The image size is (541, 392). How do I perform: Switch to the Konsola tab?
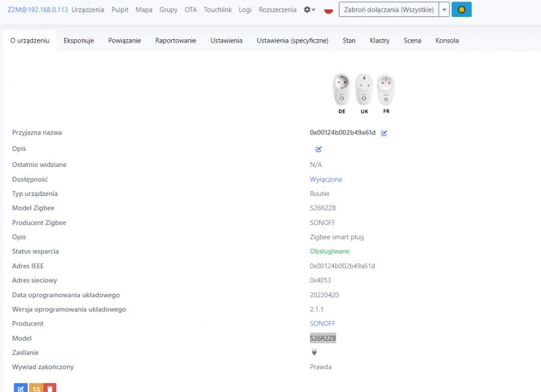click(447, 41)
